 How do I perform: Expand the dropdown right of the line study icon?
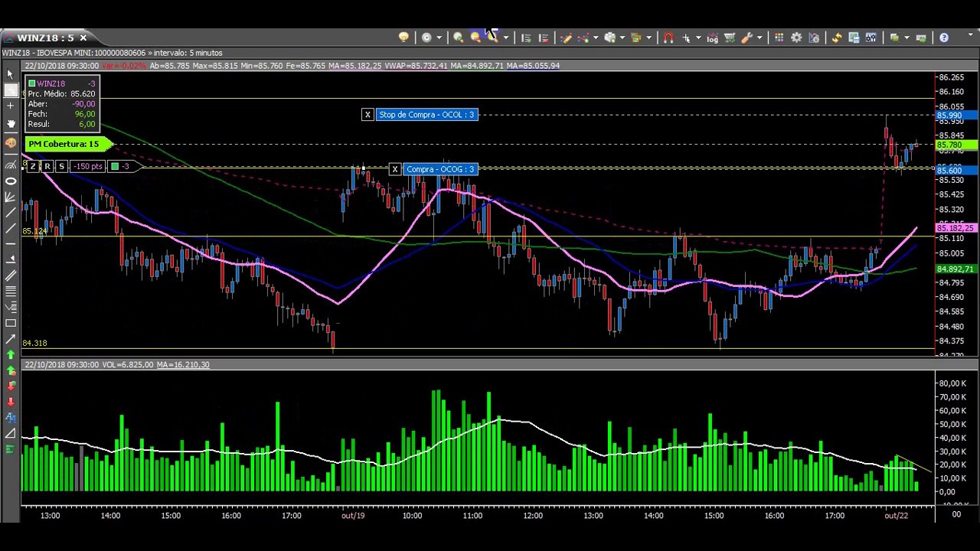(596, 37)
